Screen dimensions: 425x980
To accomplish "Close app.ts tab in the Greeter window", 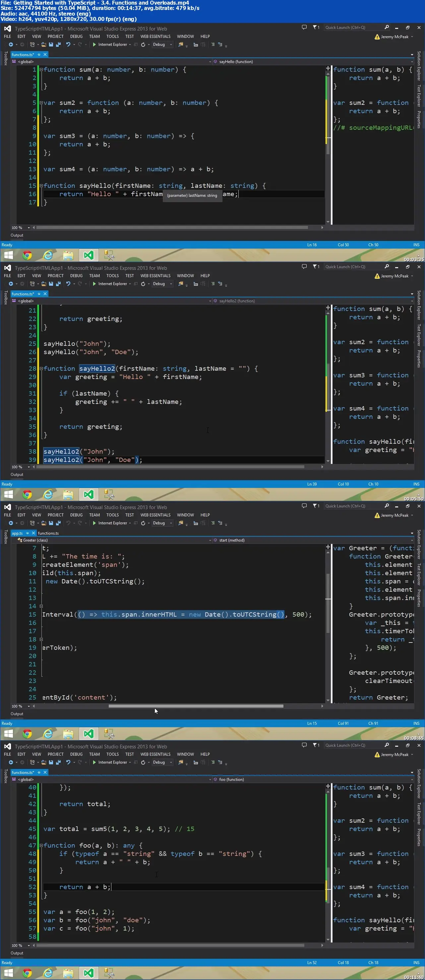I will tap(33, 533).
